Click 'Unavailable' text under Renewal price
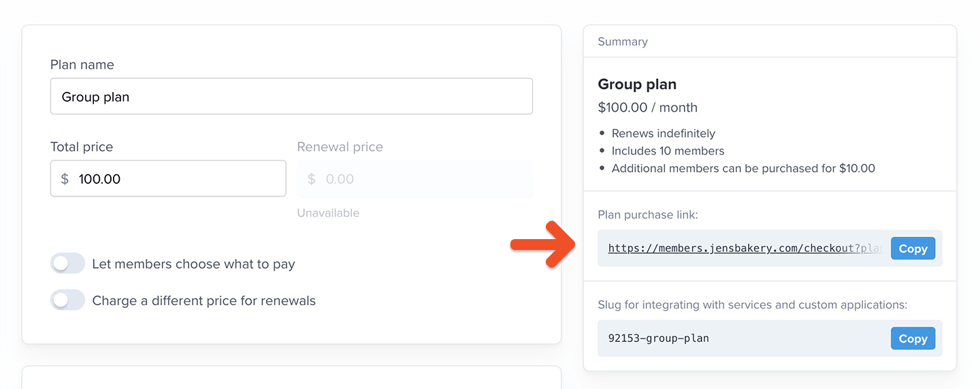This screenshot has width=980, height=389. click(328, 213)
